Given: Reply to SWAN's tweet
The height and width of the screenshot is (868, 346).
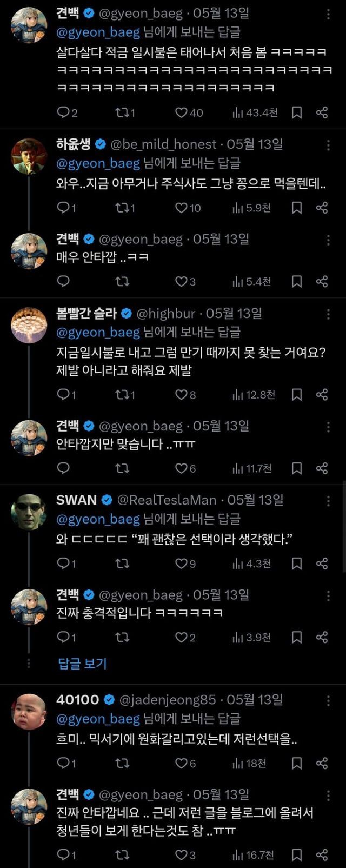Looking at the screenshot, I should click(x=64, y=564).
